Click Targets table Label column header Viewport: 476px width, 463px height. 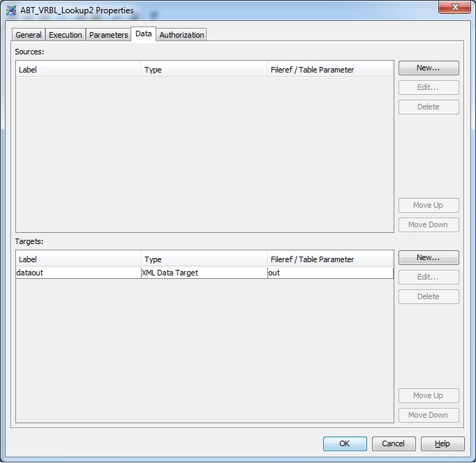pyautogui.click(x=78, y=259)
